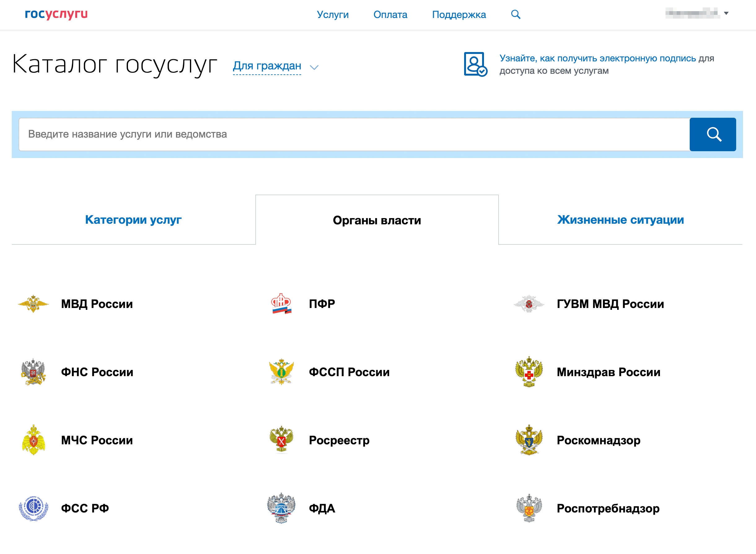Click the Роскомнадзор emblem
Screen dimensions: 756x554
point(529,440)
